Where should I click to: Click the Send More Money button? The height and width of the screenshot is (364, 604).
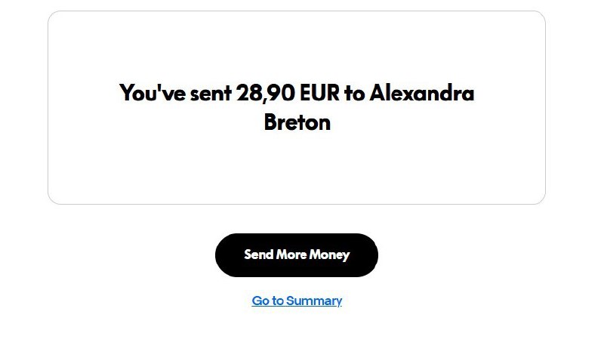(296, 255)
